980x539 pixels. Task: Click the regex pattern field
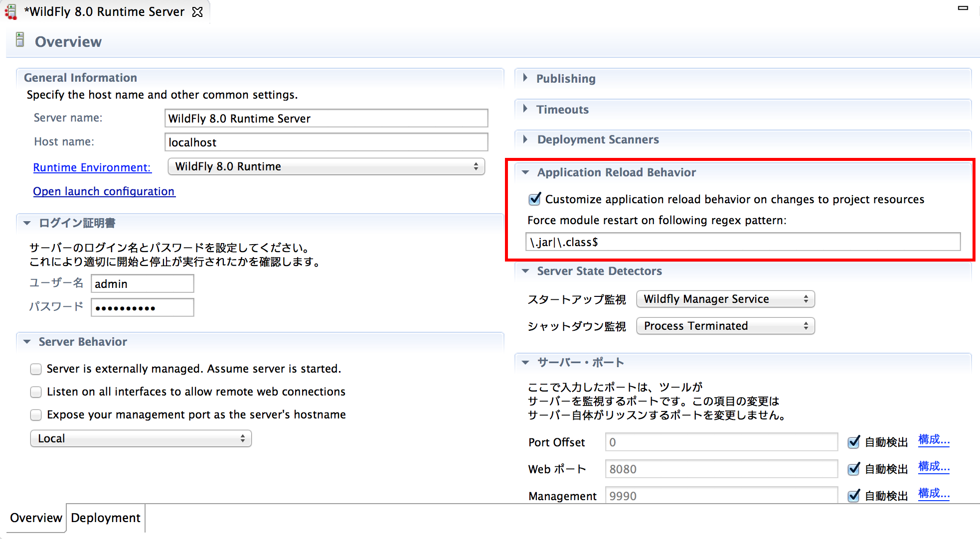tap(743, 242)
